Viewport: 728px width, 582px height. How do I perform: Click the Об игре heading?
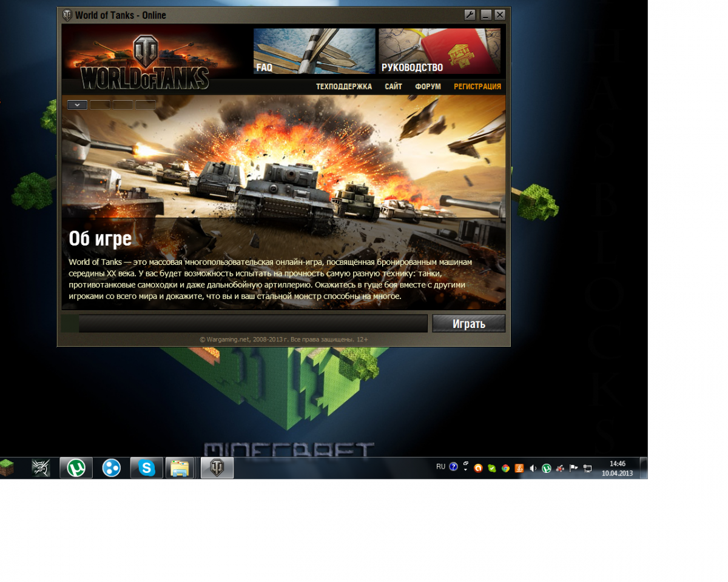(100, 239)
